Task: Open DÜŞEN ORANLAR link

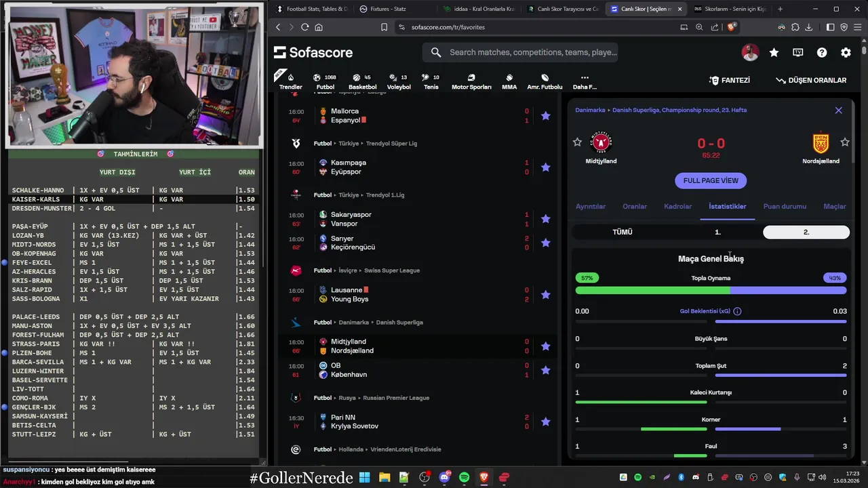Action: pyautogui.click(x=811, y=80)
